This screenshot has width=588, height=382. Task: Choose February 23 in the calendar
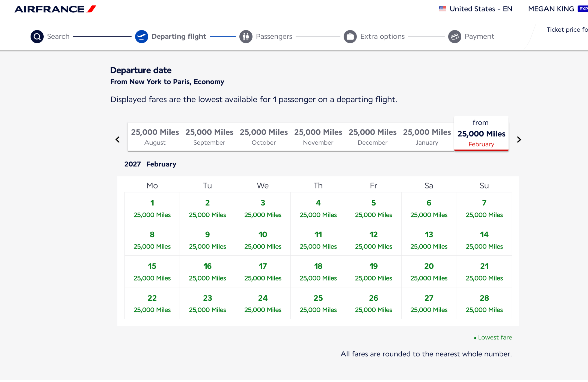tap(207, 303)
